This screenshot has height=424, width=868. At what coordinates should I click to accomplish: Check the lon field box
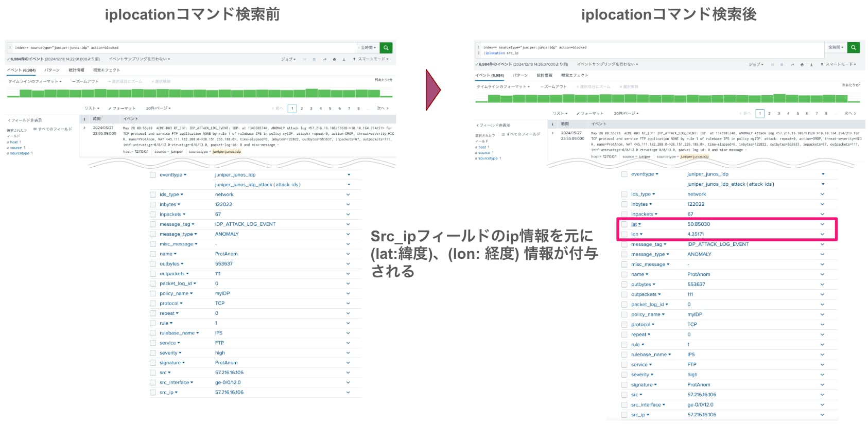(624, 234)
